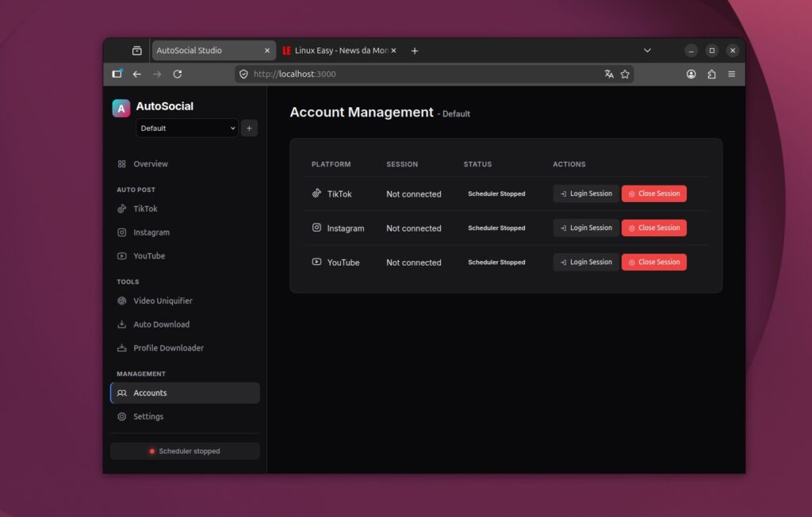
Task: Reload the current page
Action: [178, 74]
